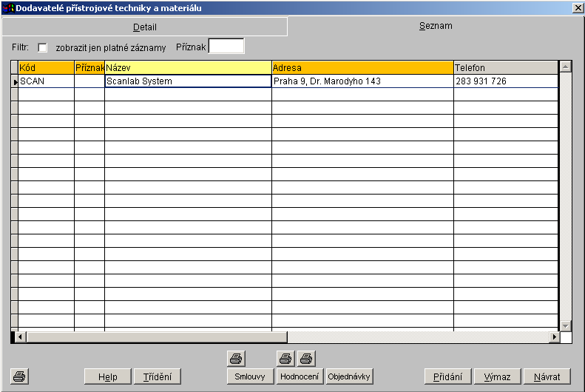Viewport: 585px width, 392px height.
Task: Click the left printer icon above Hodnocení
Action: [285, 359]
